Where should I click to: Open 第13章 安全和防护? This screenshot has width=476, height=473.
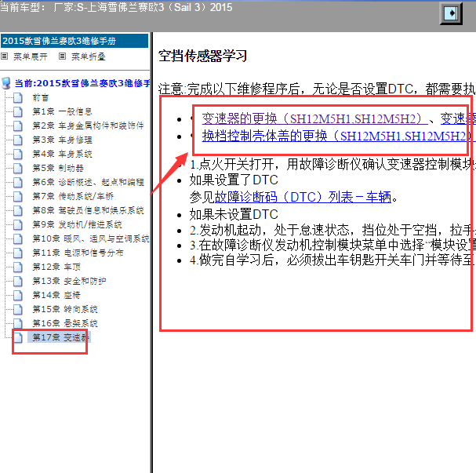pos(69,281)
